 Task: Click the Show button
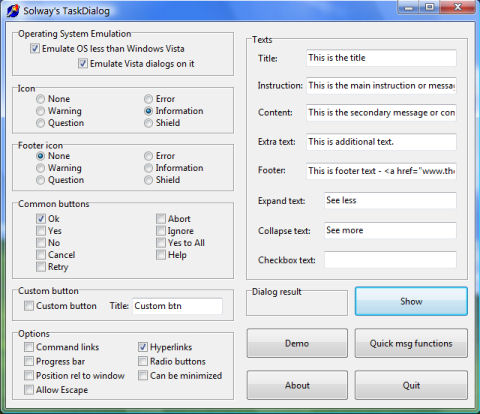pos(411,301)
